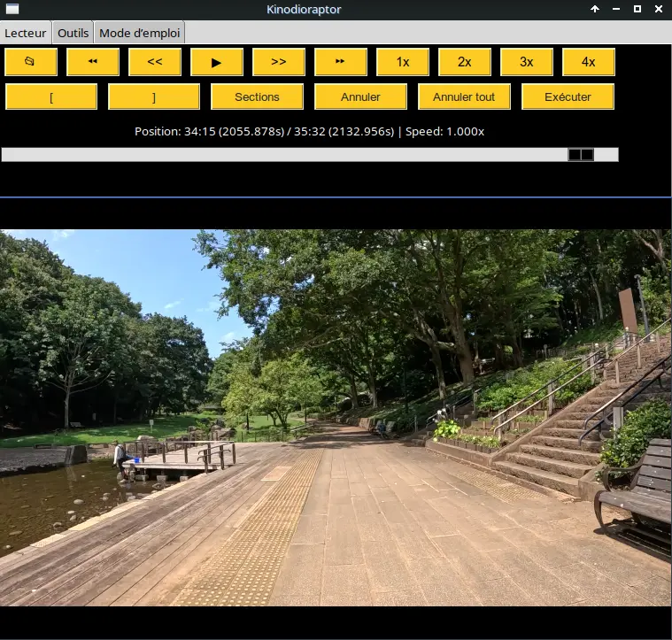Click the open file icon button
Image resolution: width=672 pixels, height=640 pixels.
[31, 62]
